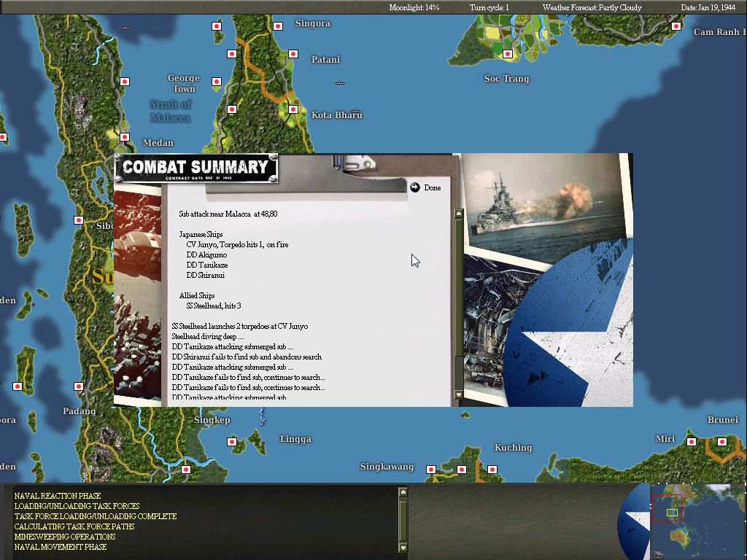Click the 'DD Akigumo' ship entry
Viewport: 747px width, 560px height.
(206, 254)
